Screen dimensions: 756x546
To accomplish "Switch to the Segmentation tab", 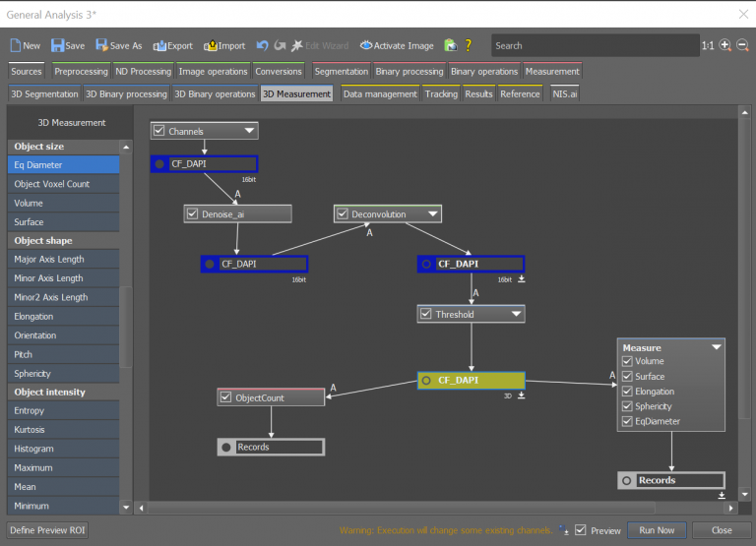I will coord(341,71).
